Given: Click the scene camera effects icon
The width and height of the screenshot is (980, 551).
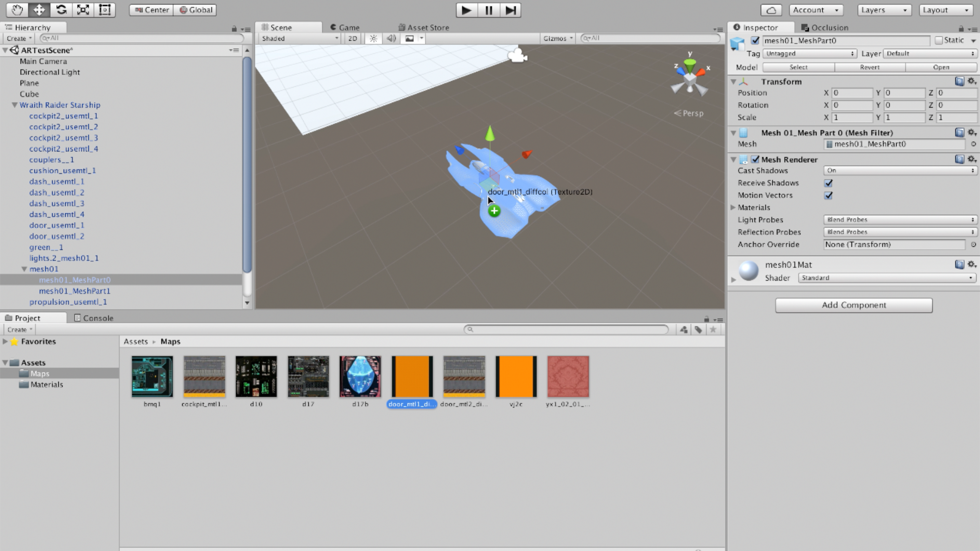Looking at the screenshot, I should [409, 38].
